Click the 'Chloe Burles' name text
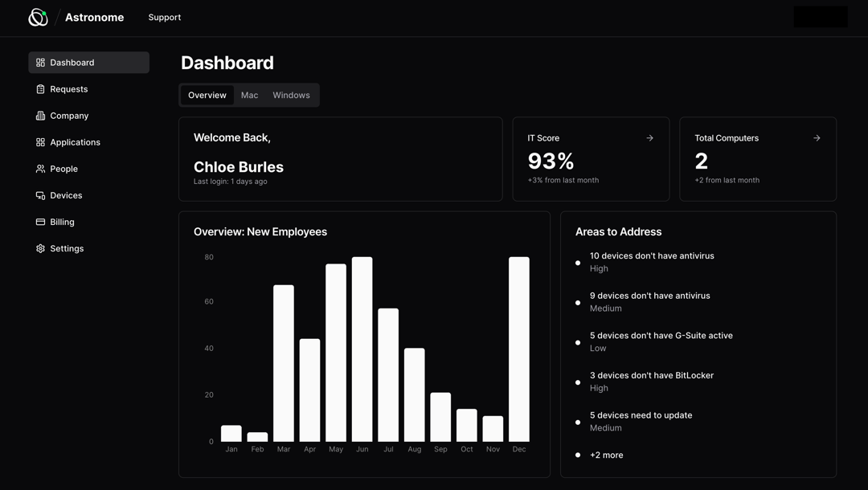This screenshot has width=868, height=490. [239, 167]
